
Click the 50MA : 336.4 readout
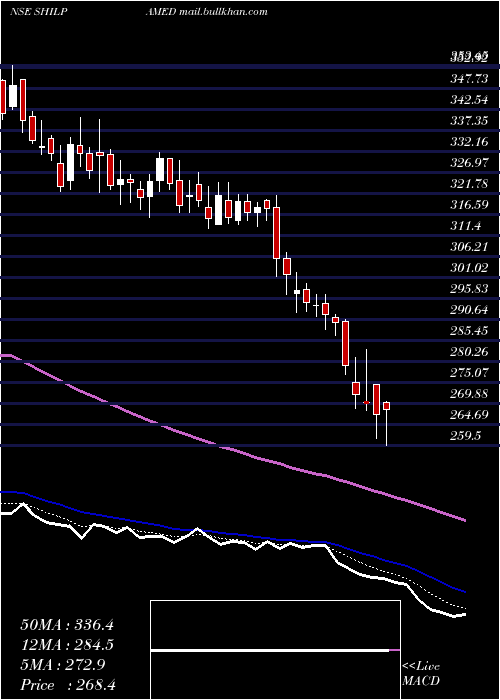click(67, 625)
